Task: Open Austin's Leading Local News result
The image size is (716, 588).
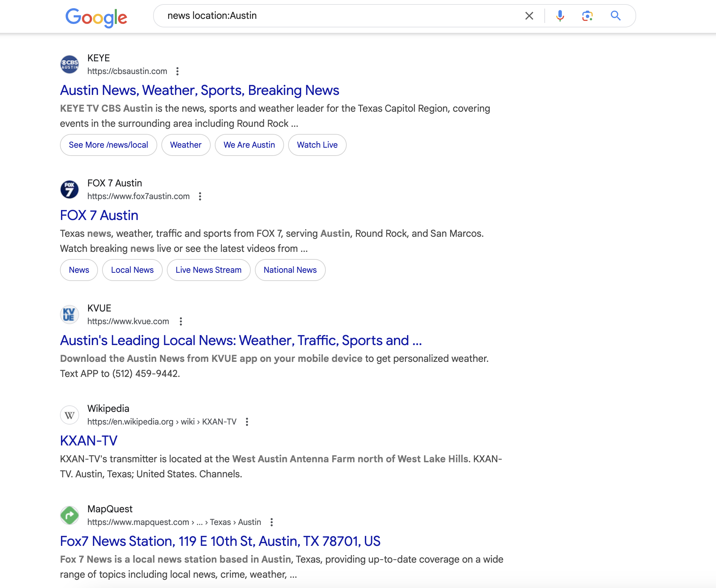Action: (x=241, y=340)
